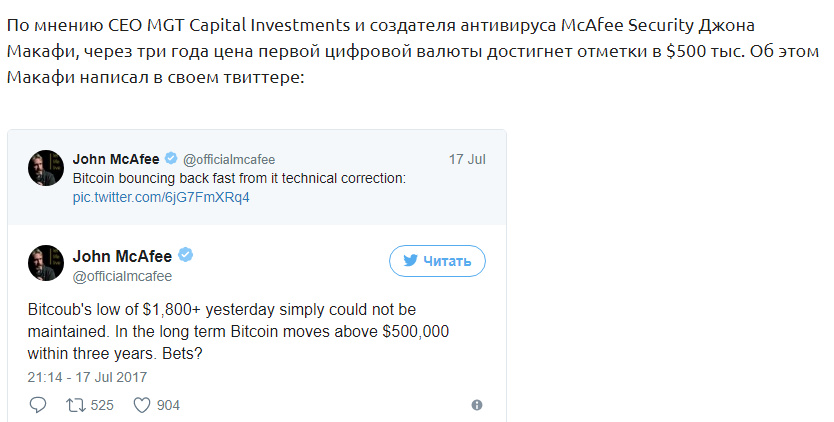This screenshot has height=422, width=834.
Task: Click the reply speech bubble icon
Action: point(37,405)
